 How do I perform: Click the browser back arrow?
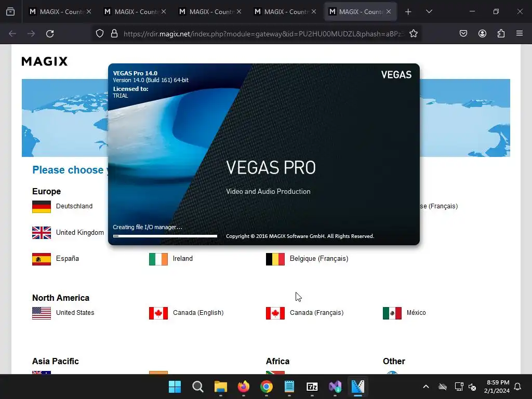coord(12,34)
